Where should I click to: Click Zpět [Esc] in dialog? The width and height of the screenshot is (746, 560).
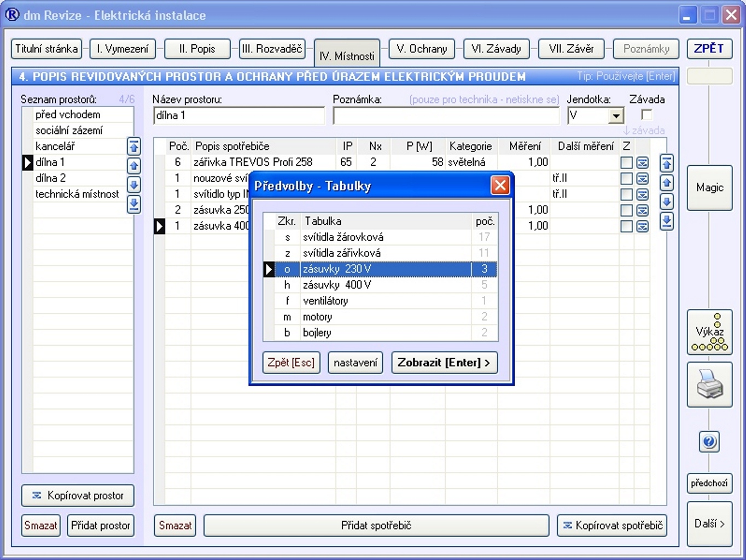[291, 363]
